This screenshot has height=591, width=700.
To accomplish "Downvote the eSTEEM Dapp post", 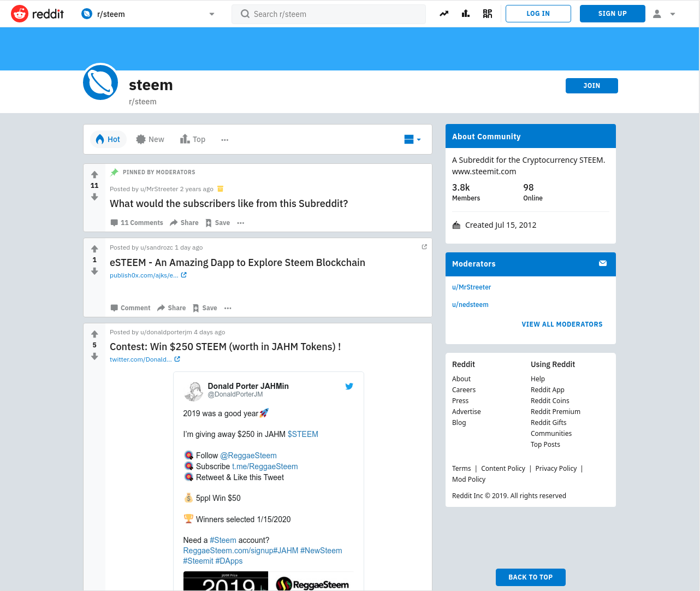I will point(94,271).
